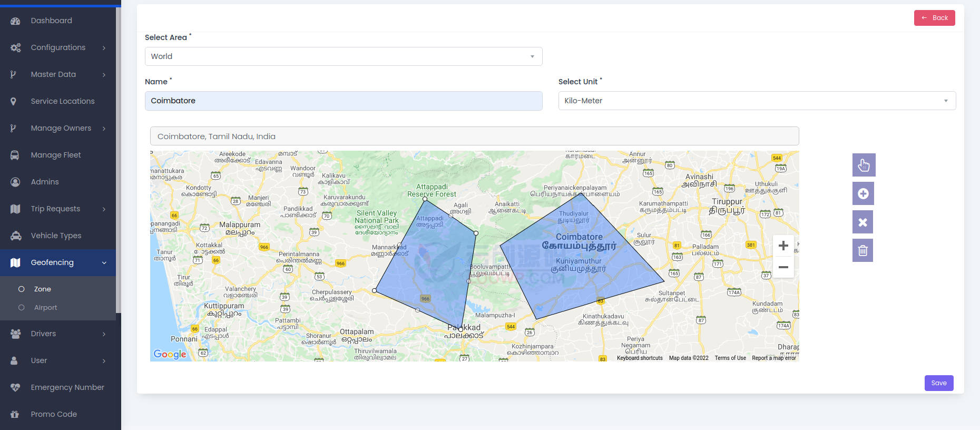Click the Configurations gears icon

[15, 47]
